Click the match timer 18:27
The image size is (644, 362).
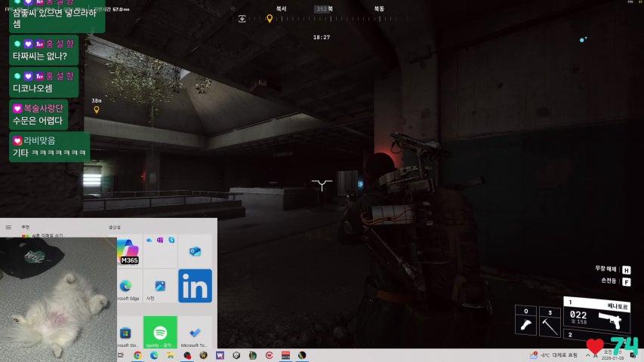322,38
